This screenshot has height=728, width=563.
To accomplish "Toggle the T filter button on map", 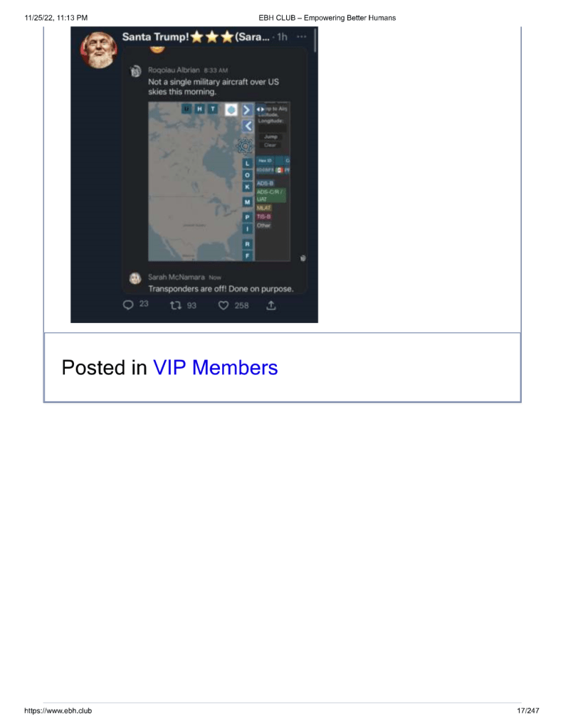I will pyautogui.click(x=213, y=109).
